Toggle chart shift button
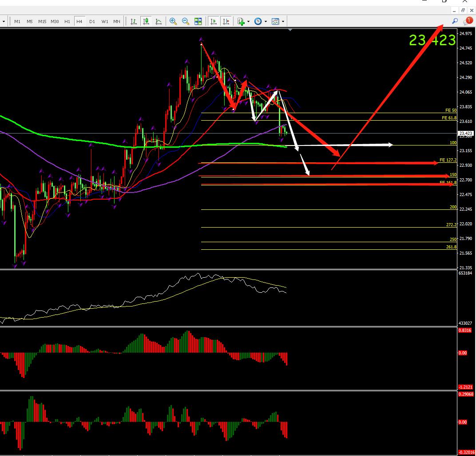This screenshot has width=476, height=456. 226,21
